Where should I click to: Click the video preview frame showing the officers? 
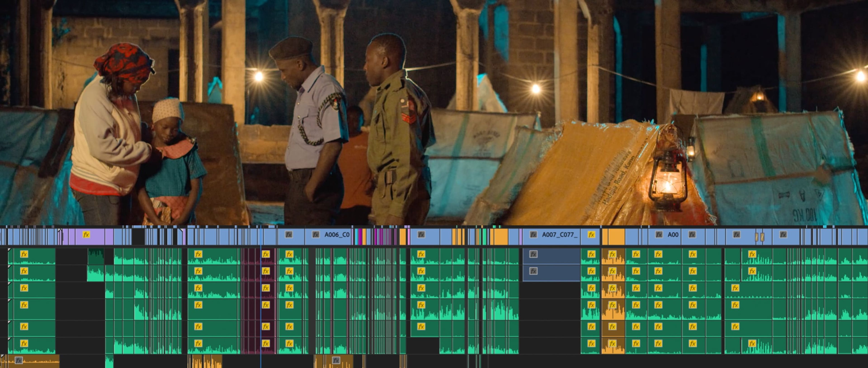434,112
